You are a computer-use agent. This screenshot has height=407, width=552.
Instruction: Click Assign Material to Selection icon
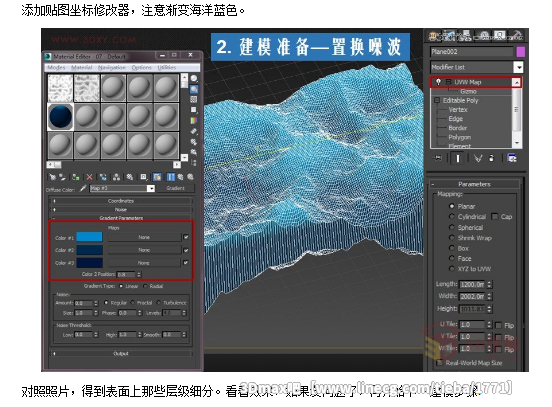pos(75,177)
